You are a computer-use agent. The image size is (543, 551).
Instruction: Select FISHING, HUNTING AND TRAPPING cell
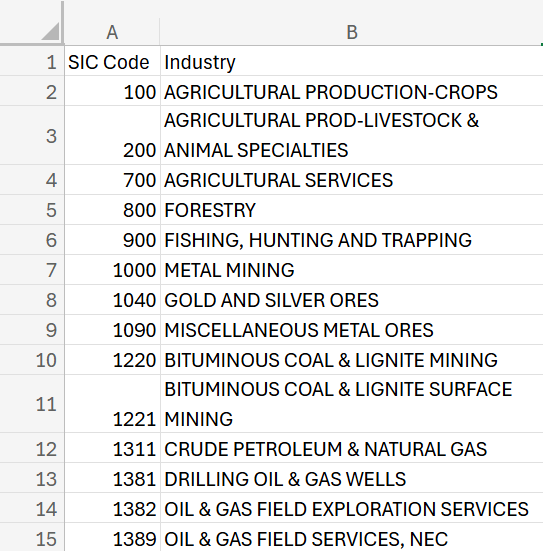tap(351, 240)
